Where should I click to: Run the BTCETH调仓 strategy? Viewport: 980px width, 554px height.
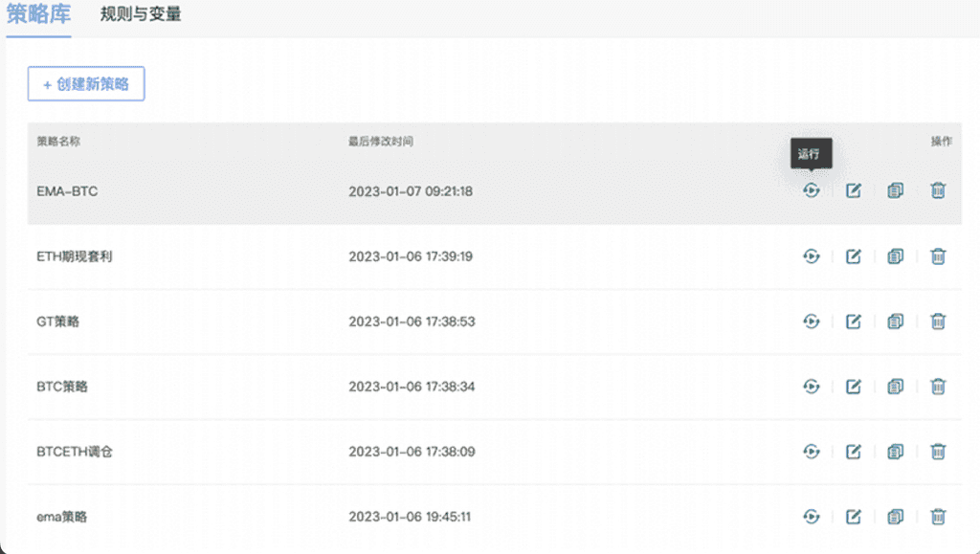pyautogui.click(x=812, y=452)
